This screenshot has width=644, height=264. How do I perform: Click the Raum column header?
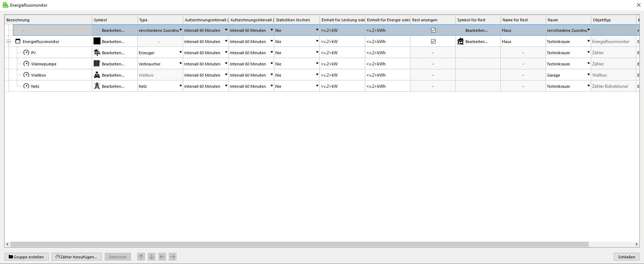coord(568,20)
